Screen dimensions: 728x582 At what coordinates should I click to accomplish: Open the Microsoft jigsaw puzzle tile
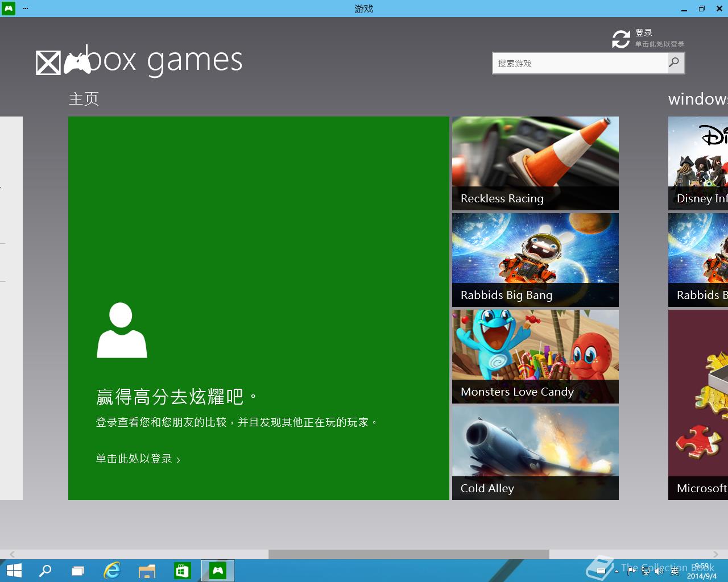pyautogui.click(x=698, y=405)
